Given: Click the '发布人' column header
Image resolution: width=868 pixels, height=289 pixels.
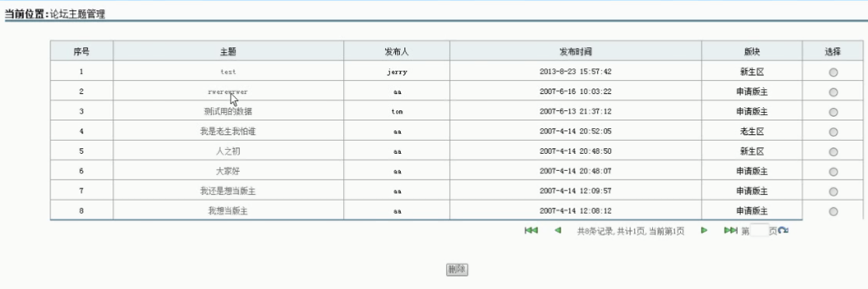Looking at the screenshot, I should coord(397,51).
